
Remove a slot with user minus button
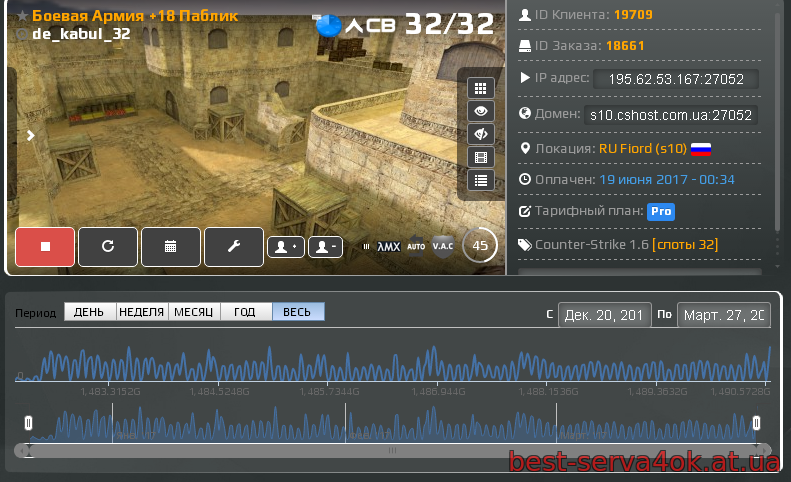point(325,247)
